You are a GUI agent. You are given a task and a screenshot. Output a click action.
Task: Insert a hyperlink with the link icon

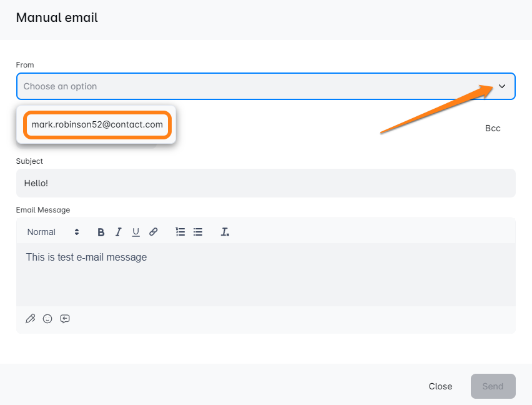tap(153, 232)
